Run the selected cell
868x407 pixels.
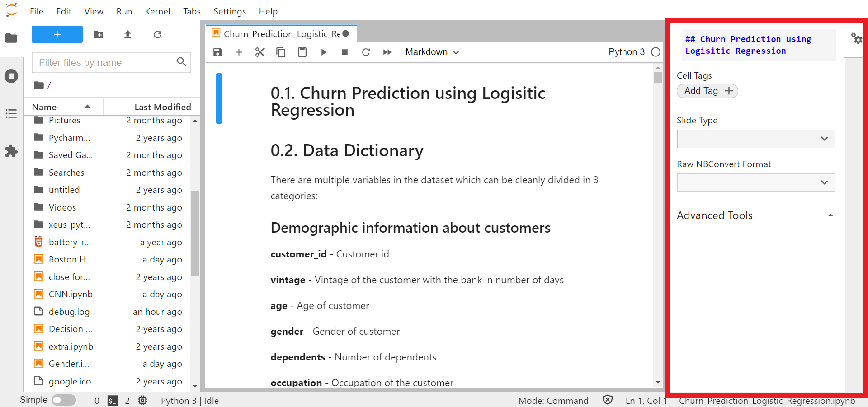coord(324,52)
